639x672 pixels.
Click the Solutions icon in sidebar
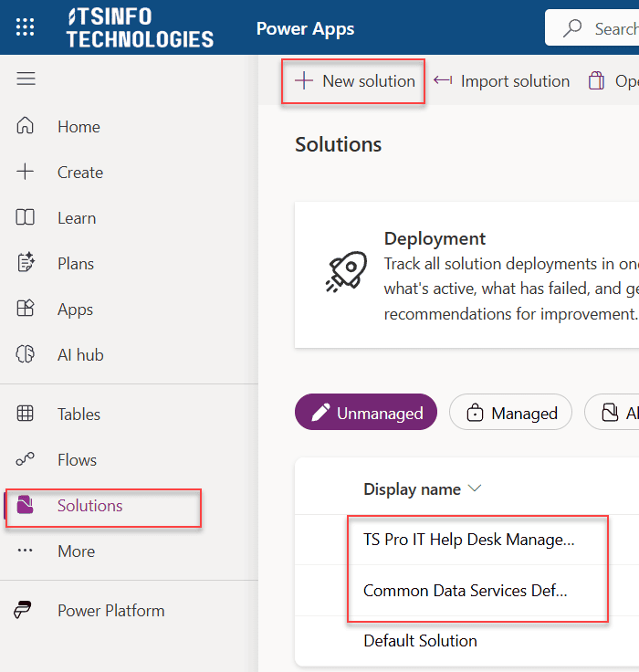25,505
